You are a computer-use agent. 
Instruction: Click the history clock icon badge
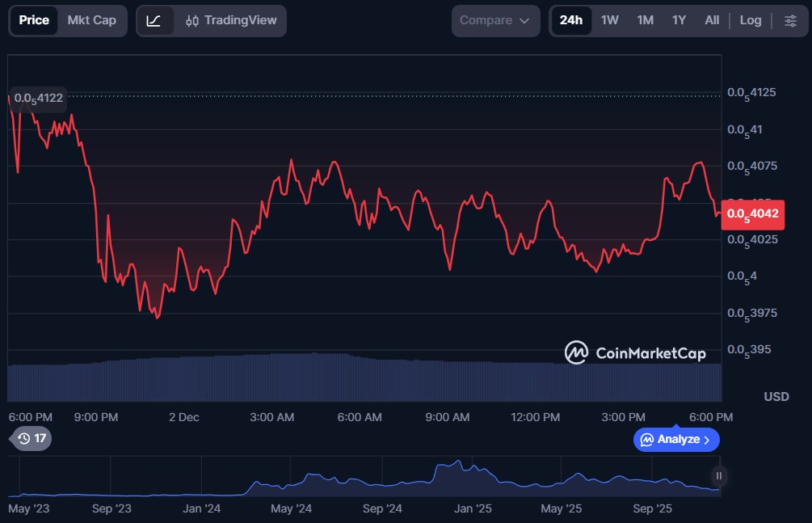[x=32, y=438]
